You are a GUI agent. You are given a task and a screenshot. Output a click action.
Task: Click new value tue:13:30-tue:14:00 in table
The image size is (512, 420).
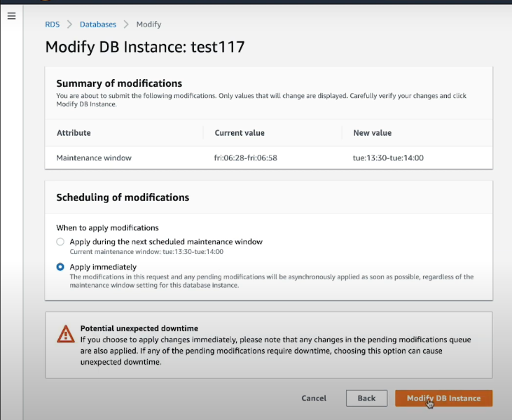388,158
